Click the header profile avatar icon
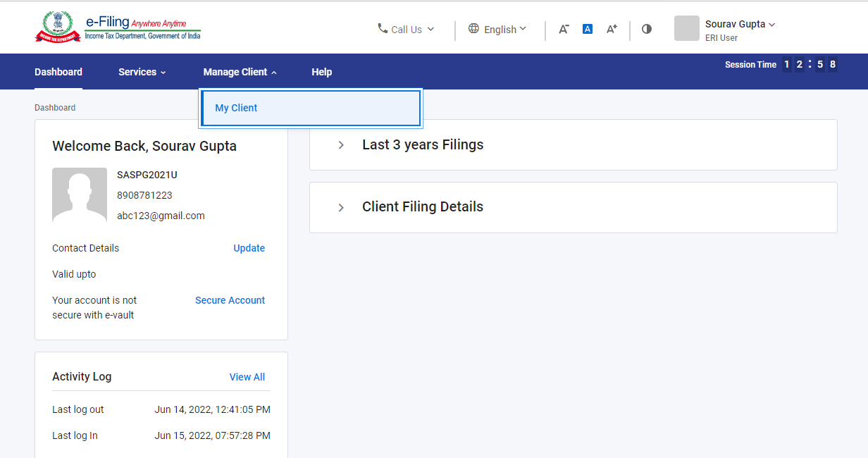 coord(686,28)
